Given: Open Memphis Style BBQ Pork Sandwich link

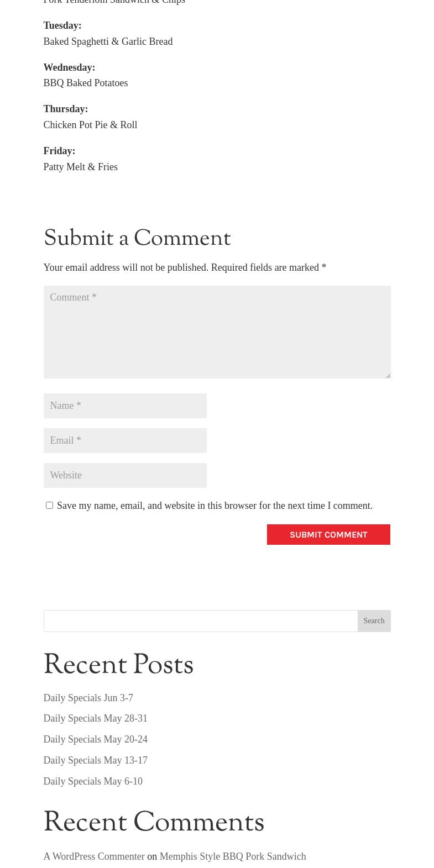Looking at the screenshot, I should 232,856.
